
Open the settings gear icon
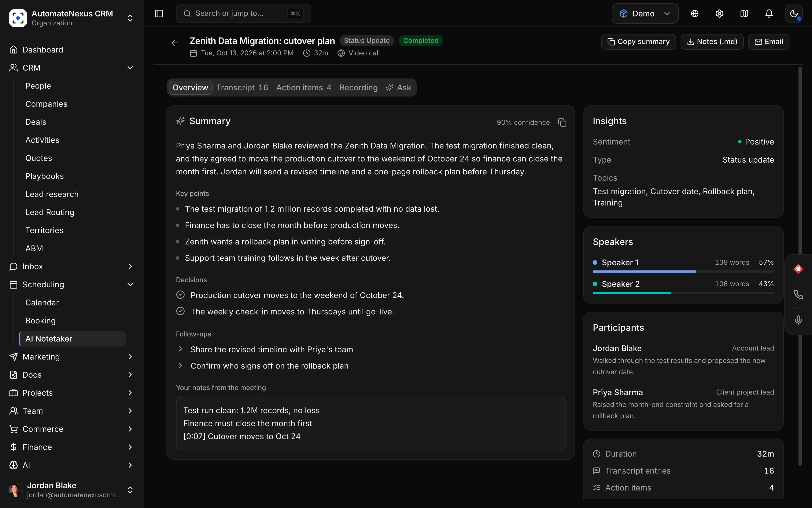[719, 13]
